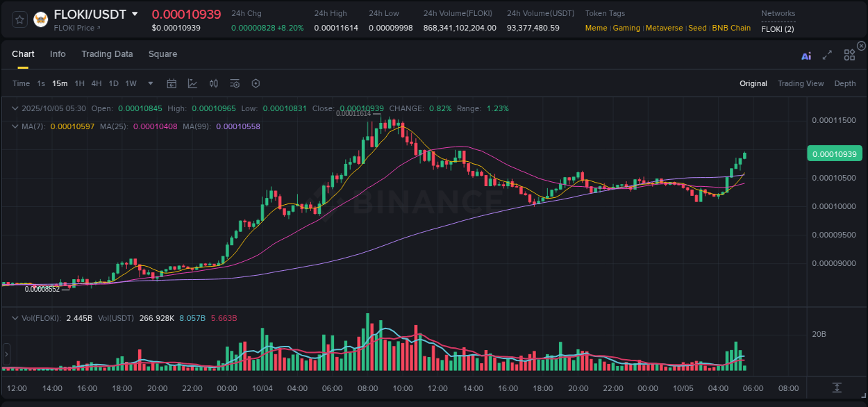868x407 pixels.
Task: Open the FLOKI/USDT pair dropdown
Action: pyautogui.click(x=136, y=14)
